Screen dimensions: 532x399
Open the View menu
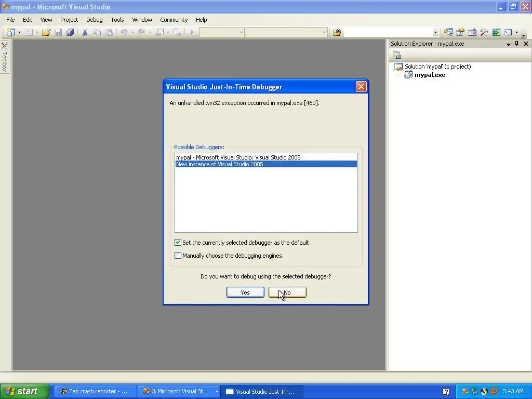(46, 20)
